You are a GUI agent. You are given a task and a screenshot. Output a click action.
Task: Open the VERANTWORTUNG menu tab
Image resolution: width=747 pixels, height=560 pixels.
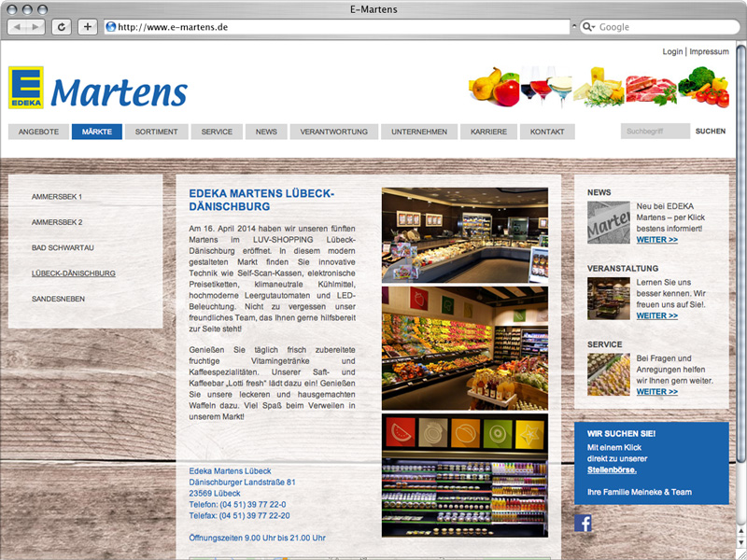pyautogui.click(x=334, y=132)
